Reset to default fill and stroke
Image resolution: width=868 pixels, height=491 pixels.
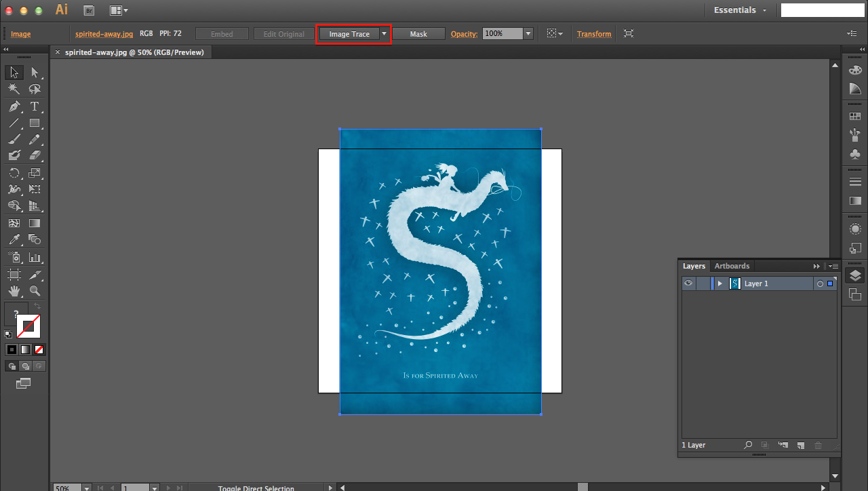8,334
